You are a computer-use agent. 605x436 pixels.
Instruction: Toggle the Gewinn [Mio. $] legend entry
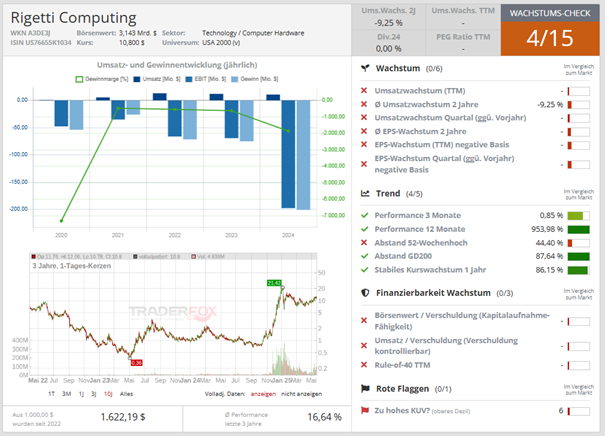click(255, 79)
